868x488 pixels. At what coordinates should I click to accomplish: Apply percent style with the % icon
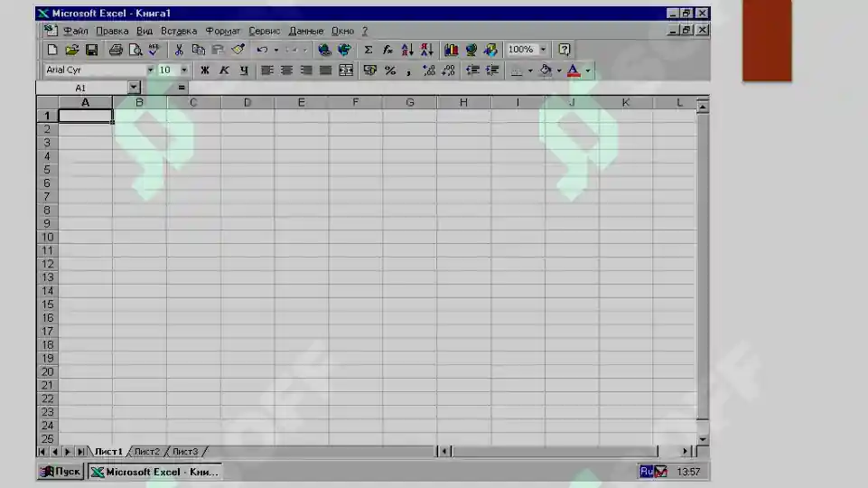tap(390, 70)
